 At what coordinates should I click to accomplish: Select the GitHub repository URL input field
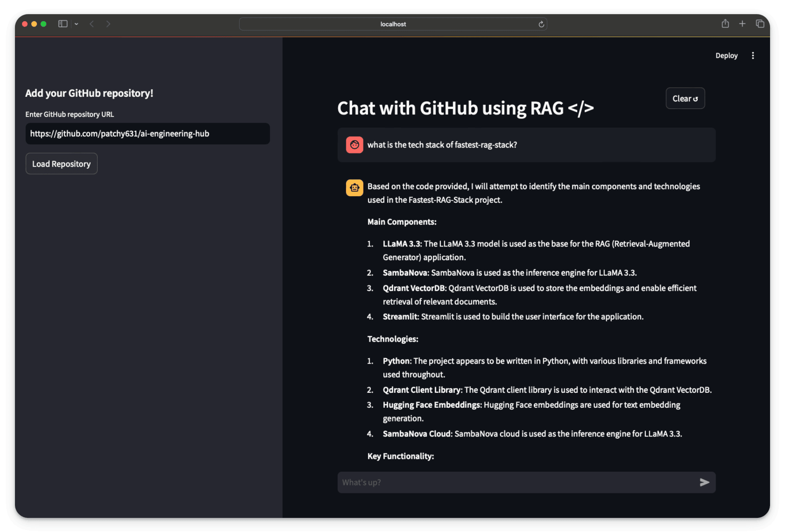[x=147, y=134]
